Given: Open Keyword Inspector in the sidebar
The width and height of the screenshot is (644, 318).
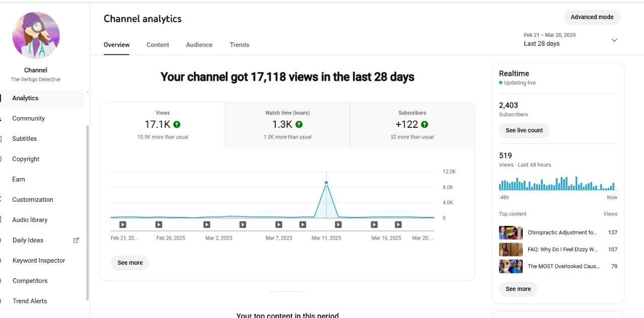Looking at the screenshot, I should 39,261.
